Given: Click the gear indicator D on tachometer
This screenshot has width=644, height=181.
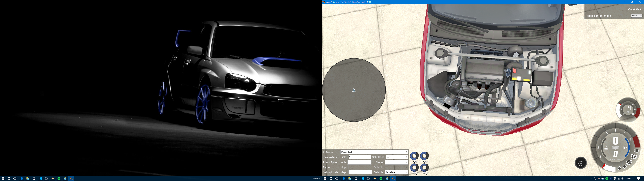Looking at the screenshot, I should coord(615,154).
